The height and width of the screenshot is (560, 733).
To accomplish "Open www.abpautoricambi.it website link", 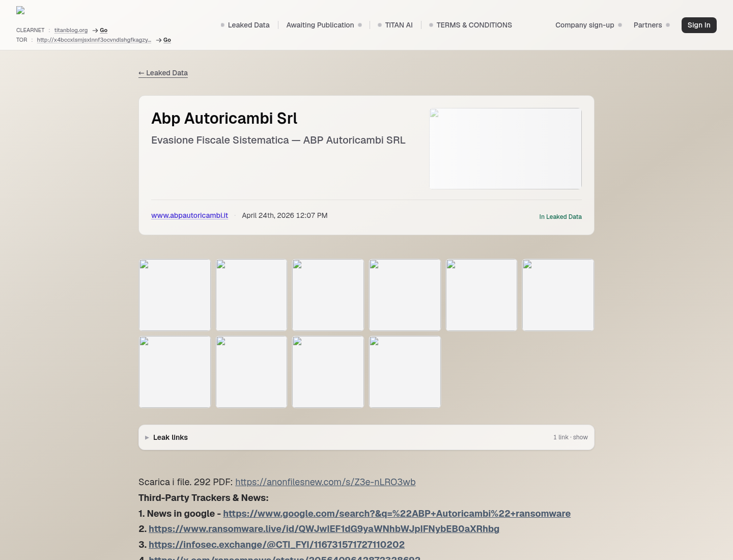I will (189, 215).
